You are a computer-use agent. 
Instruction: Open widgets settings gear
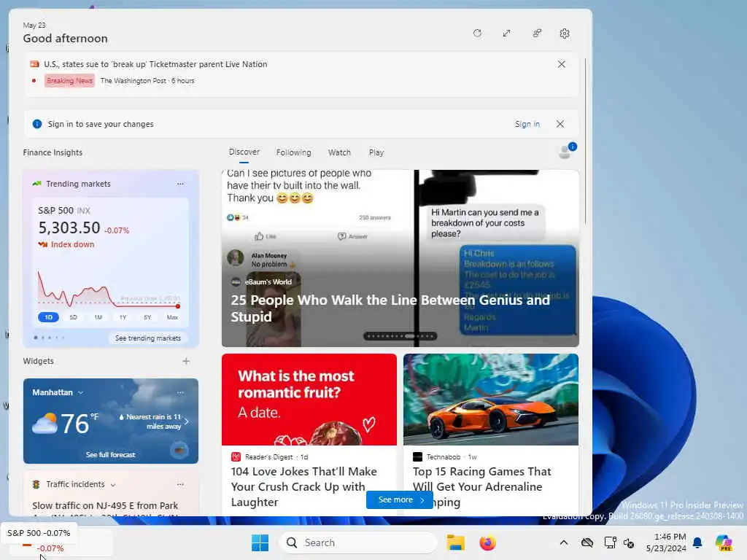[565, 34]
